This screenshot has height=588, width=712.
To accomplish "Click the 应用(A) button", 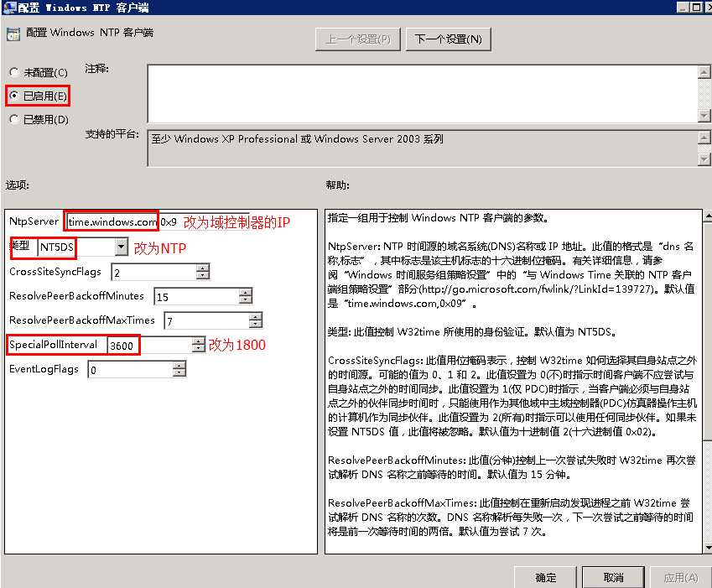I will (x=681, y=577).
